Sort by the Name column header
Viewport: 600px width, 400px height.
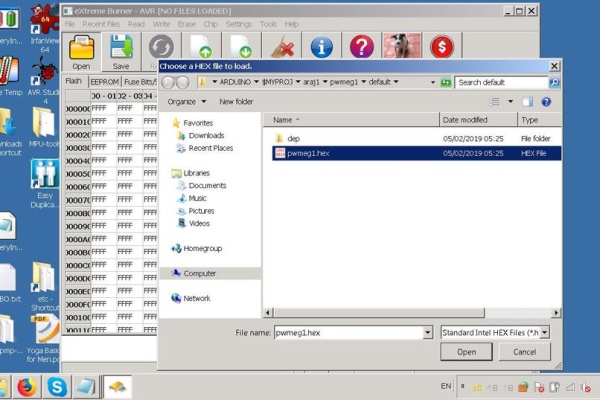pyautogui.click(x=351, y=120)
